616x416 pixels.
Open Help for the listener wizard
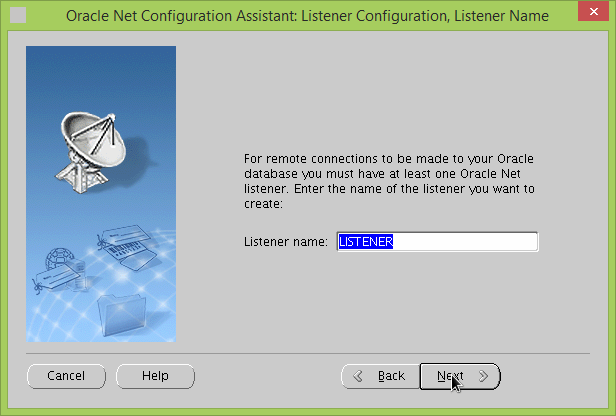pyautogui.click(x=155, y=376)
